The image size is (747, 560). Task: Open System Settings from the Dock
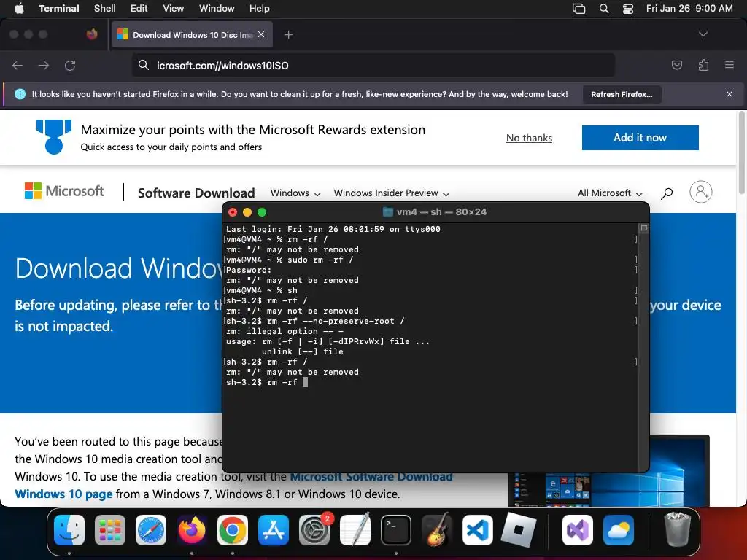314,530
